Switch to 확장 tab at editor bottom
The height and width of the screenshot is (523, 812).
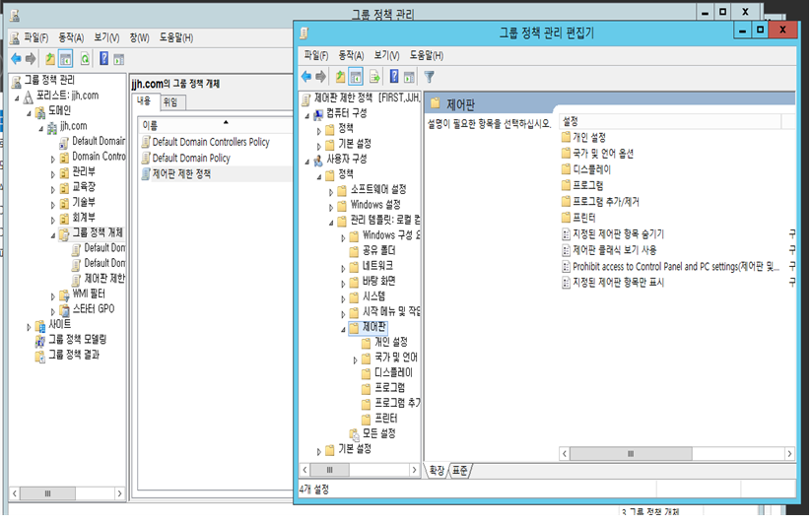(x=437, y=470)
